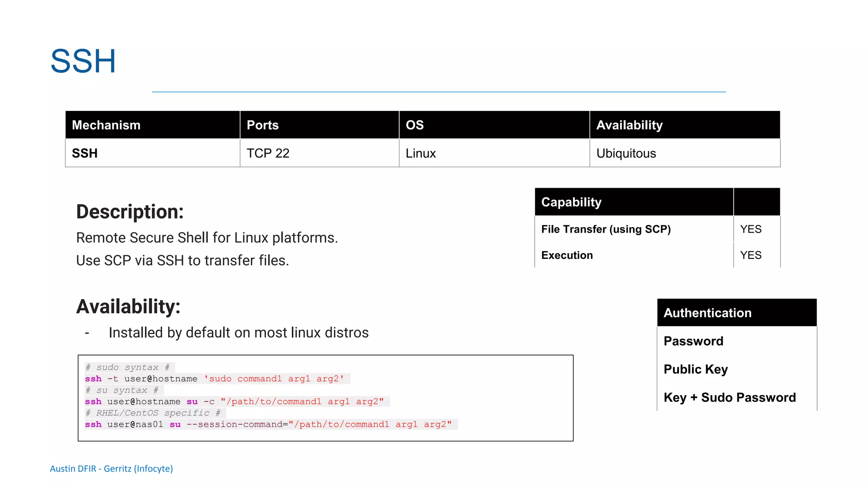Select the ssh su -c command line
The height and width of the screenshot is (488, 868).
tap(235, 402)
